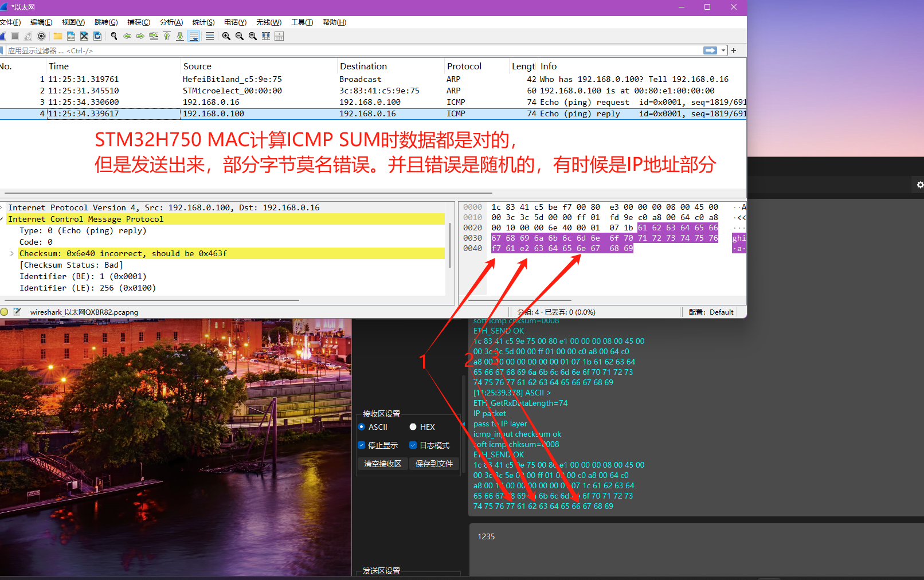
Task: Go forward with right green arrow
Action: (140, 36)
